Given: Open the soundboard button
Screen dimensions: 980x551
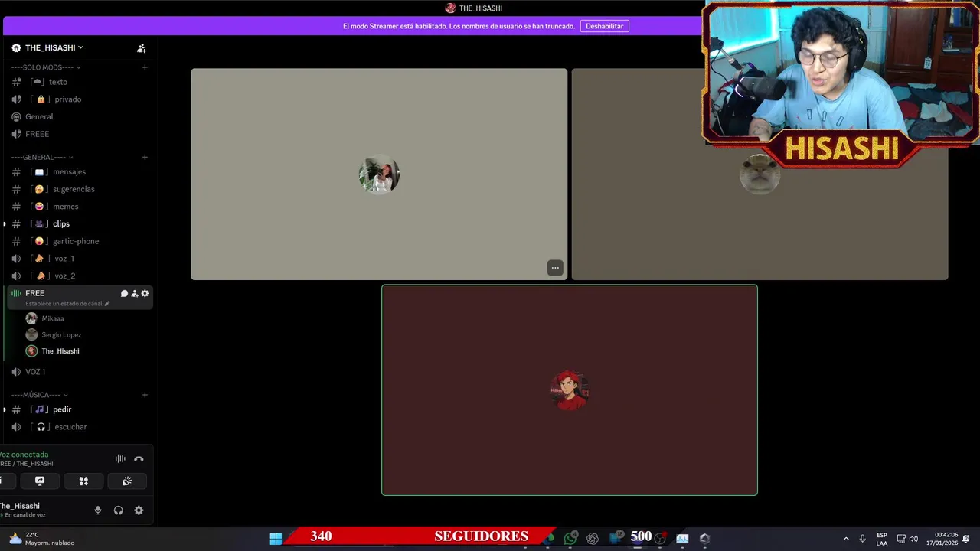Looking at the screenshot, I should pos(127,481).
